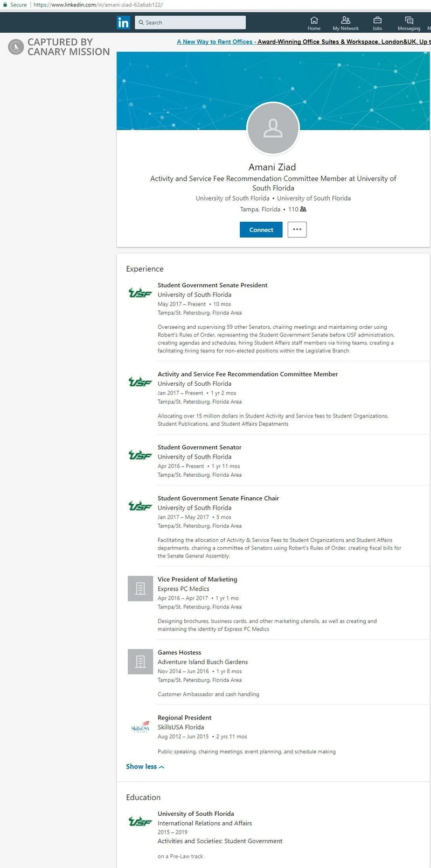Click the LinkedIn logo icon
431x868 pixels.
123,22
